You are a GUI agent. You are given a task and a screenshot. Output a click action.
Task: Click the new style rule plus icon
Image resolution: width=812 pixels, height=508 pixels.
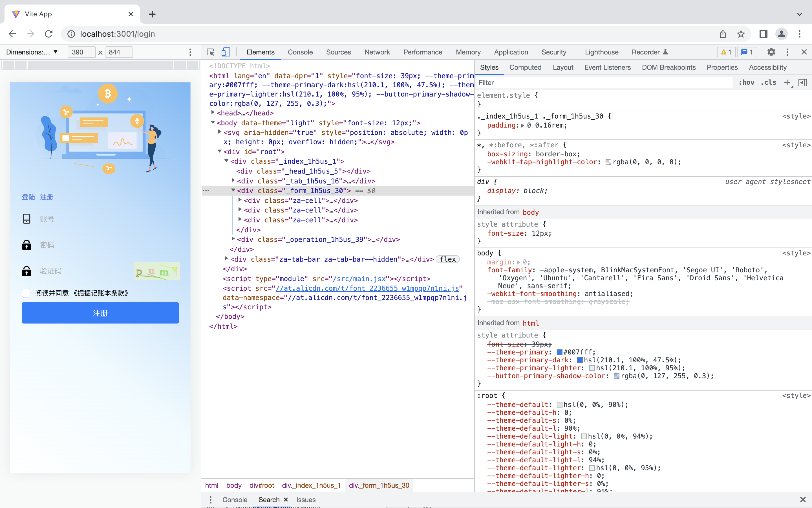click(787, 83)
